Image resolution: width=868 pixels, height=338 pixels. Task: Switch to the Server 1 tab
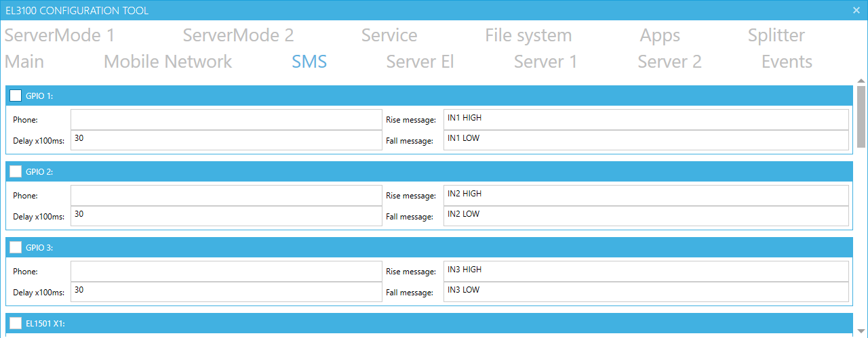tap(545, 62)
